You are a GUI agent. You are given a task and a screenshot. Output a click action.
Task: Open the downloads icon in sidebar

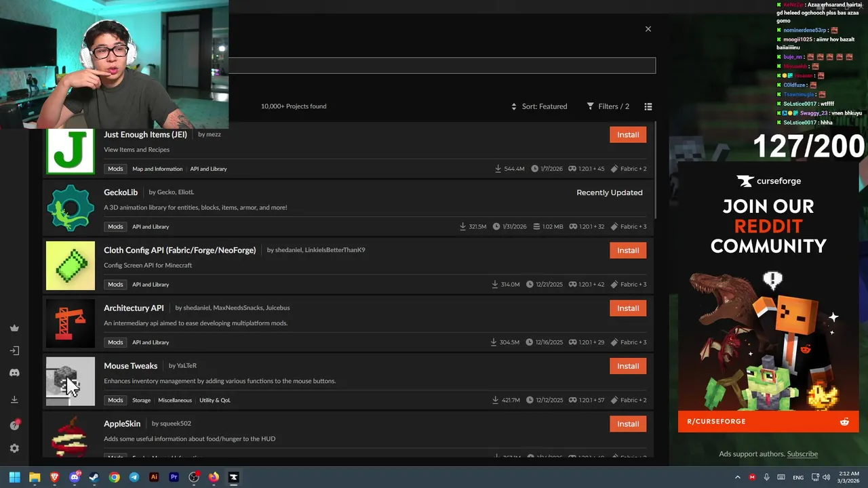click(x=14, y=399)
